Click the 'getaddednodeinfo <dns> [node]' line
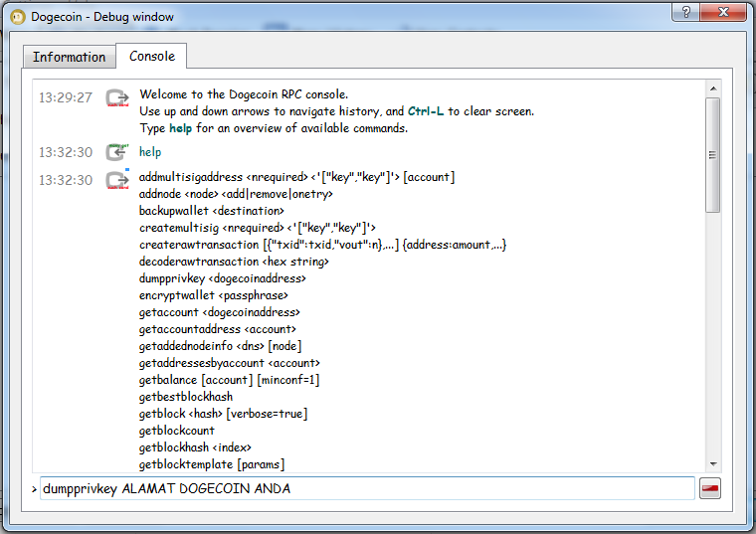Viewport: 756px width, 534px height. (221, 346)
